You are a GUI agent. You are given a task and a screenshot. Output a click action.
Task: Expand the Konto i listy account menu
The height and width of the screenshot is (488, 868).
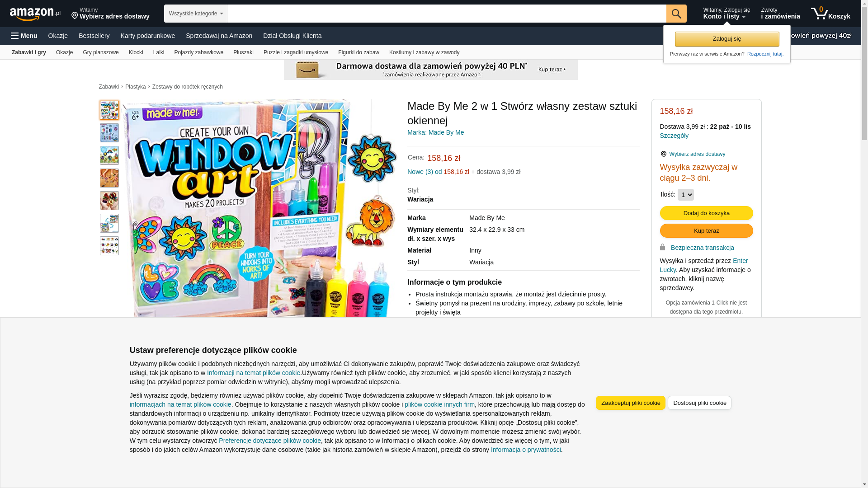(726, 14)
